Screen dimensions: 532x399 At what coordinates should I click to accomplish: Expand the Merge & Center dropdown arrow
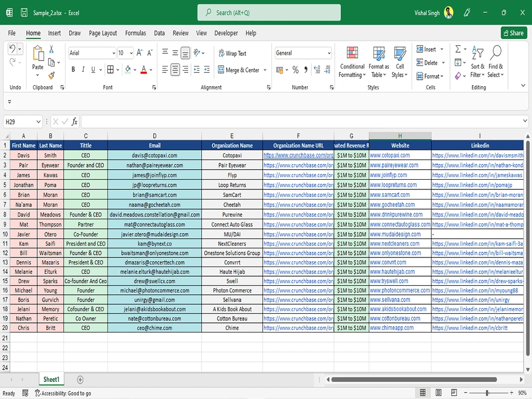coord(265,70)
